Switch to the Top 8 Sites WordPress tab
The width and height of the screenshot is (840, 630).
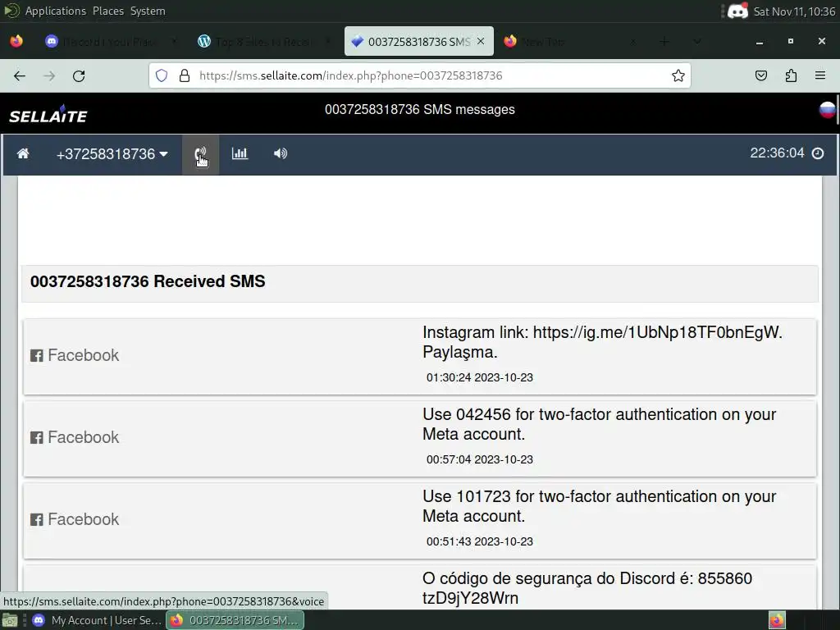(x=265, y=41)
